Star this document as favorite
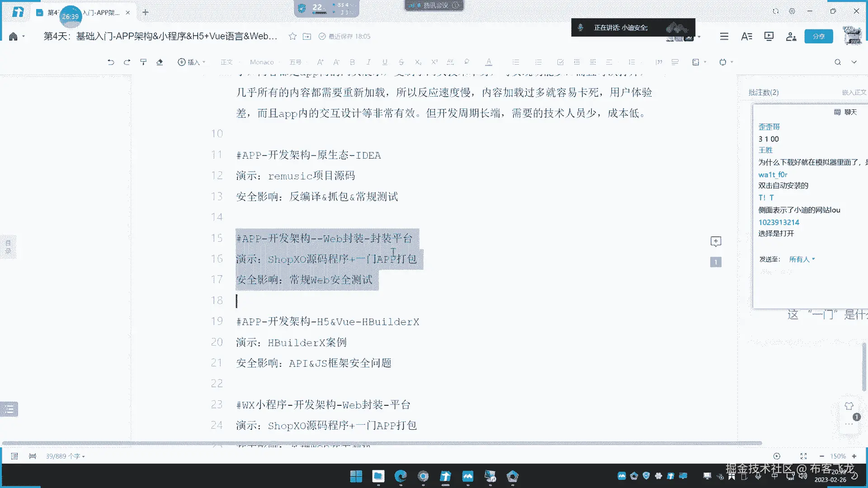The width and height of the screenshot is (868, 488). pyautogui.click(x=292, y=37)
